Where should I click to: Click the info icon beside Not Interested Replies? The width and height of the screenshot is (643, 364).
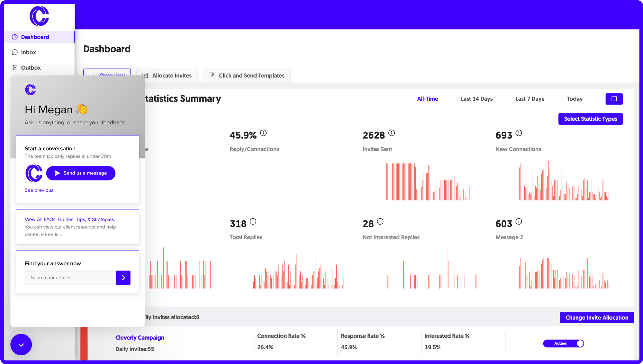[381, 221]
